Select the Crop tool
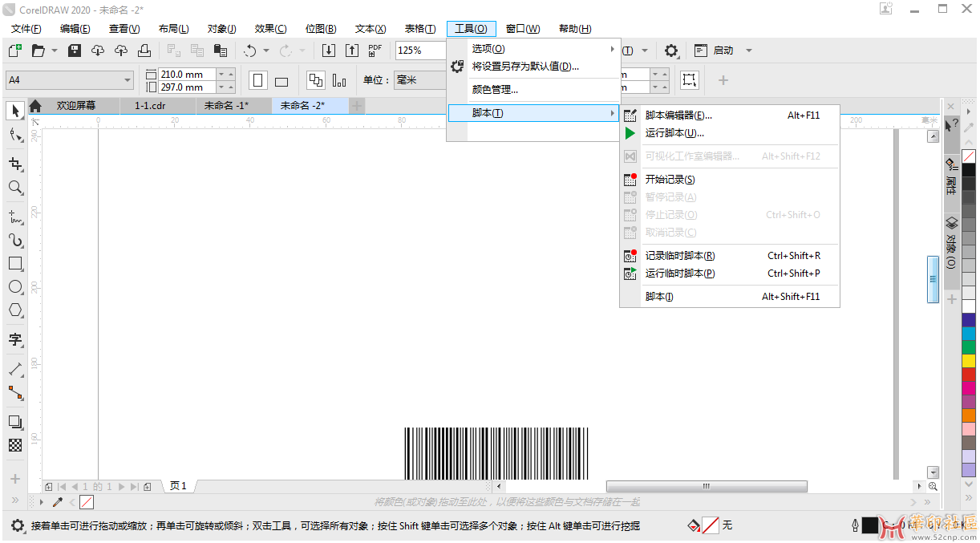This screenshot has width=980, height=543. (14, 164)
